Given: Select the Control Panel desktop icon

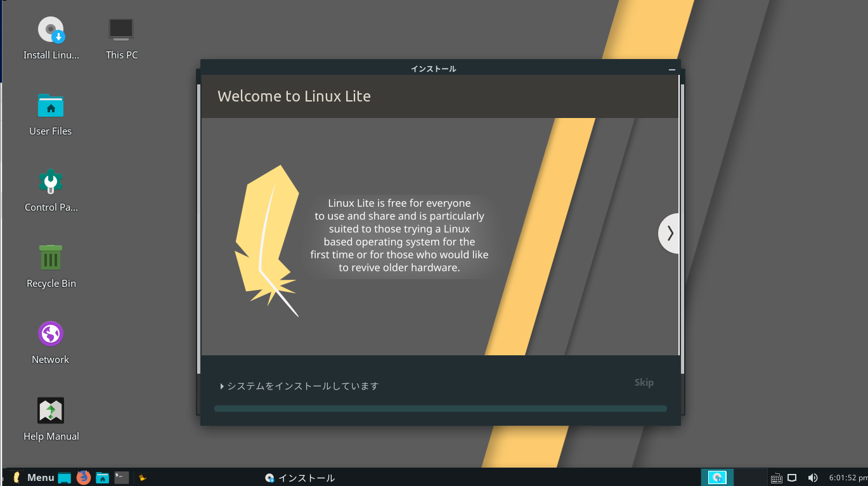Looking at the screenshot, I should (x=51, y=190).
